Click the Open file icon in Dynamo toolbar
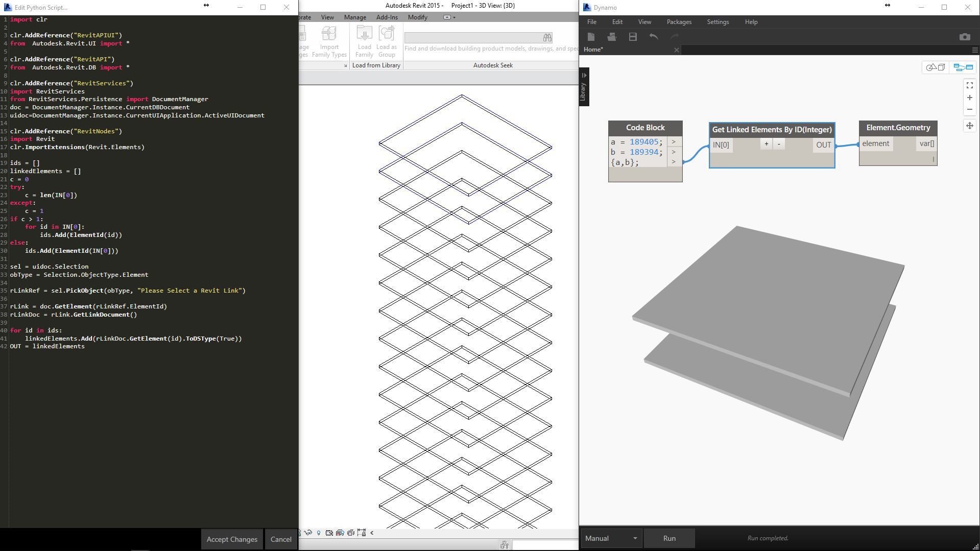980x551 pixels. click(x=611, y=37)
